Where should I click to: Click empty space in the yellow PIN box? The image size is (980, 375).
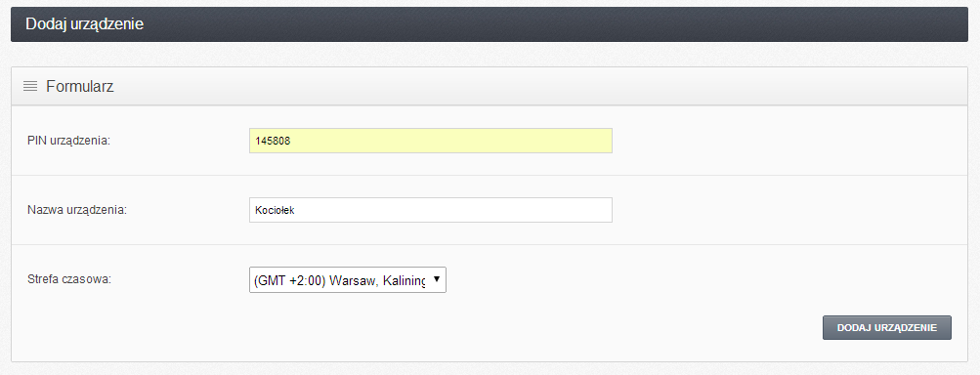tap(450, 141)
